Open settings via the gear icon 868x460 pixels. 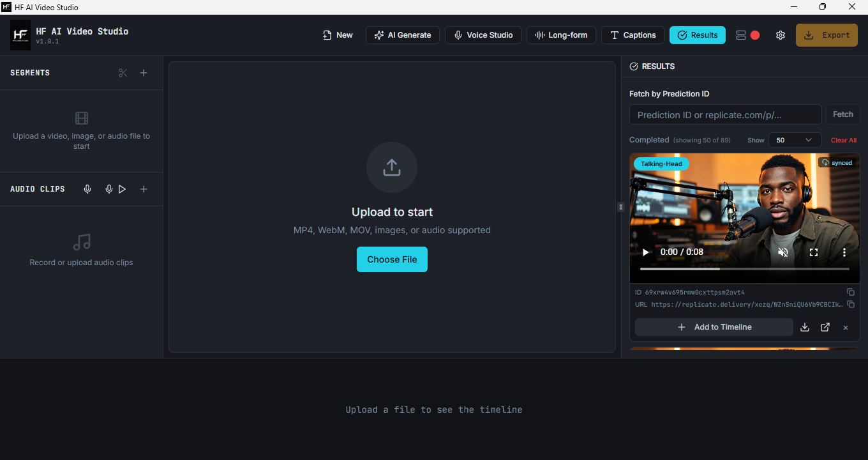pyautogui.click(x=781, y=35)
